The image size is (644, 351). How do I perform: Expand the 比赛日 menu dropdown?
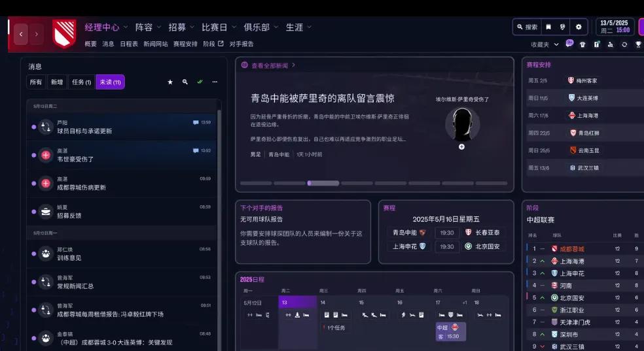(234, 27)
